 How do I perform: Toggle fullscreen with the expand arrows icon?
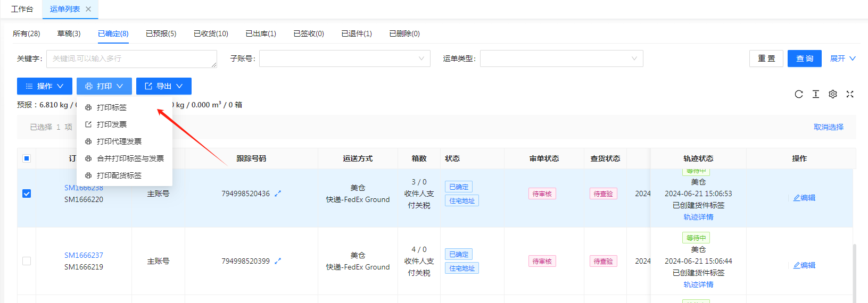click(x=850, y=94)
